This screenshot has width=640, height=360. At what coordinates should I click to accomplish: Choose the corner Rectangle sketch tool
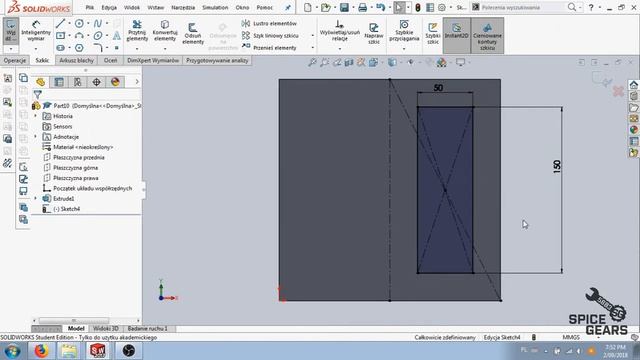tap(60, 36)
